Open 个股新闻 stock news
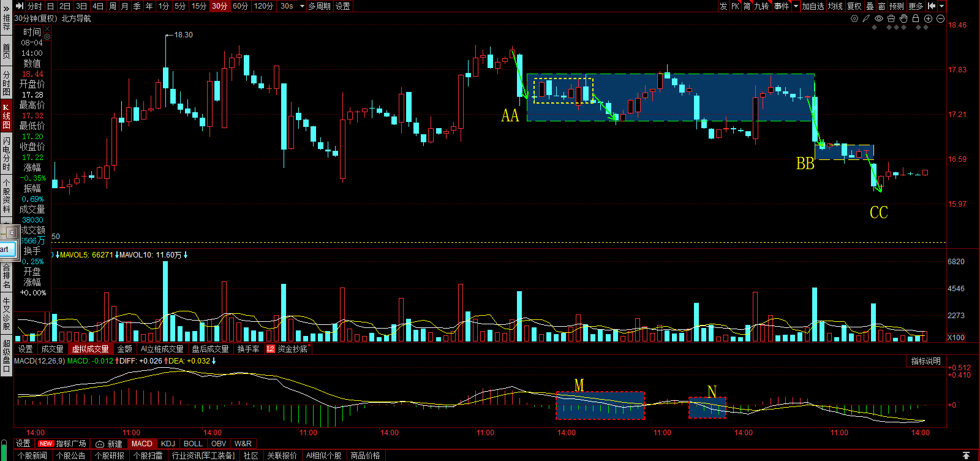The image size is (980, 461). pyautogui.click(x=32, y=455)
